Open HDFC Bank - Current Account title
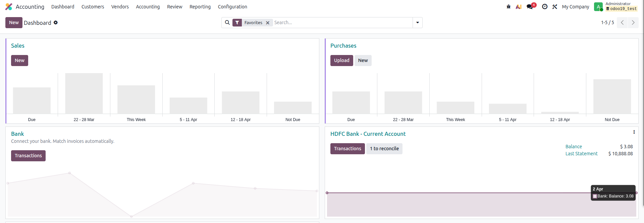The height and width of the screenshot is (223, 644). coord(368,134)
